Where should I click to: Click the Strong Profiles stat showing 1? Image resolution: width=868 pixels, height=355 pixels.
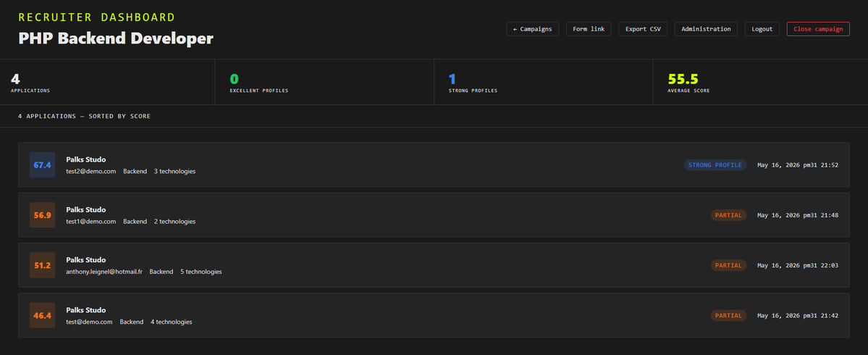pos(544,82)
